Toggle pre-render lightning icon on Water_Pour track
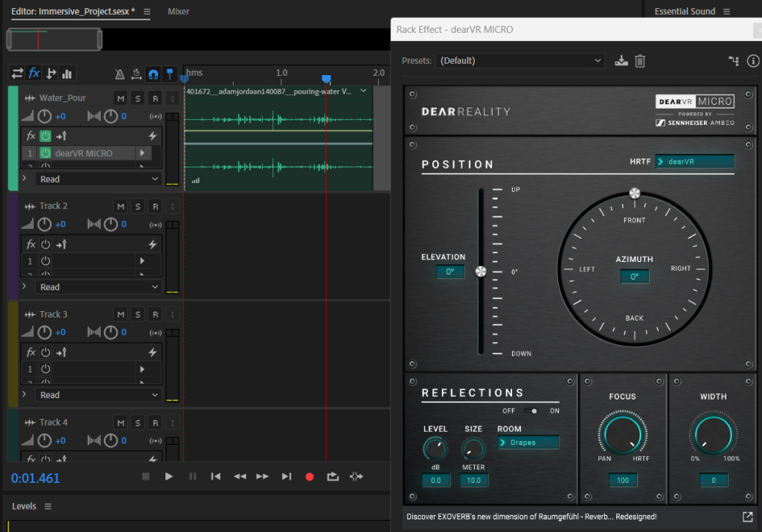Viewport: 762px width, 532px height. coord(153,136)
